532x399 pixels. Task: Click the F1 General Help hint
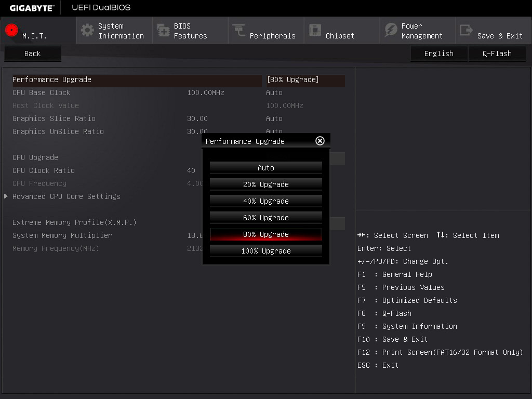[395, 274]
